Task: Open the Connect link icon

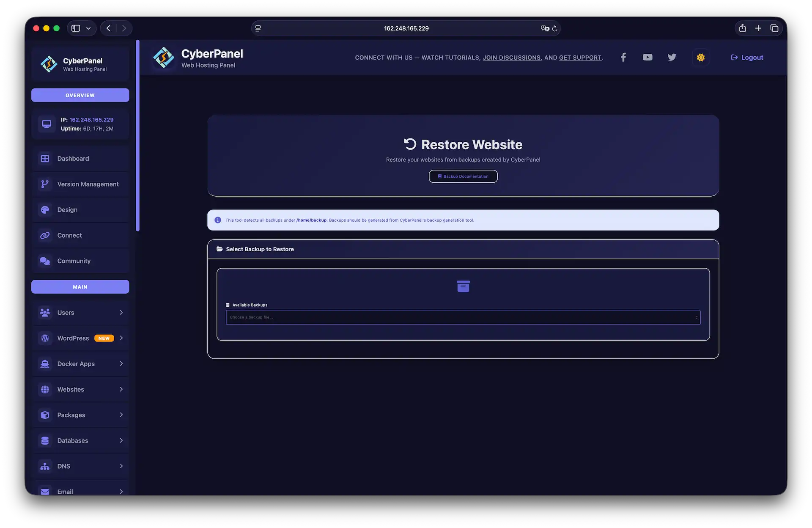Action: [45, 235]
